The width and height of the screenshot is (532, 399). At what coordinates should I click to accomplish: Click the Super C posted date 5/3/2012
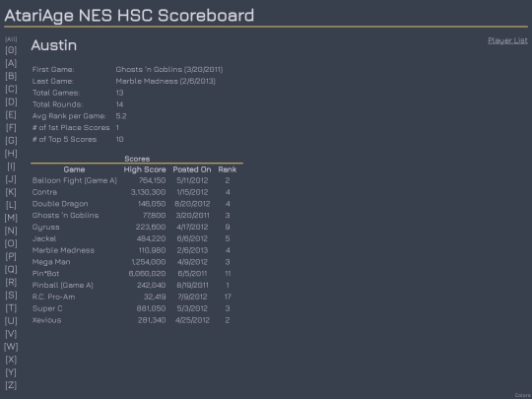192,308
